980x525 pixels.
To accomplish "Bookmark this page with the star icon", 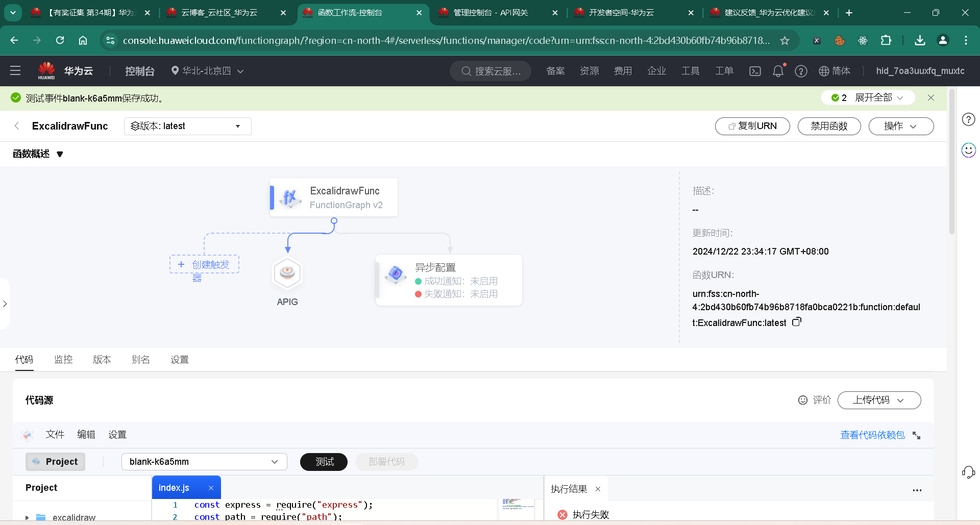I will click(x=785, y=40).
